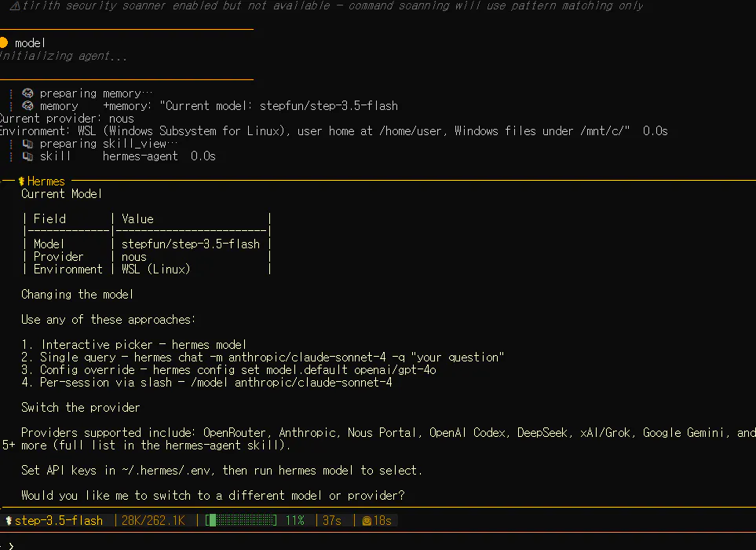
Task: Click the 'initializing agent...' text
Action: point(64,56)
